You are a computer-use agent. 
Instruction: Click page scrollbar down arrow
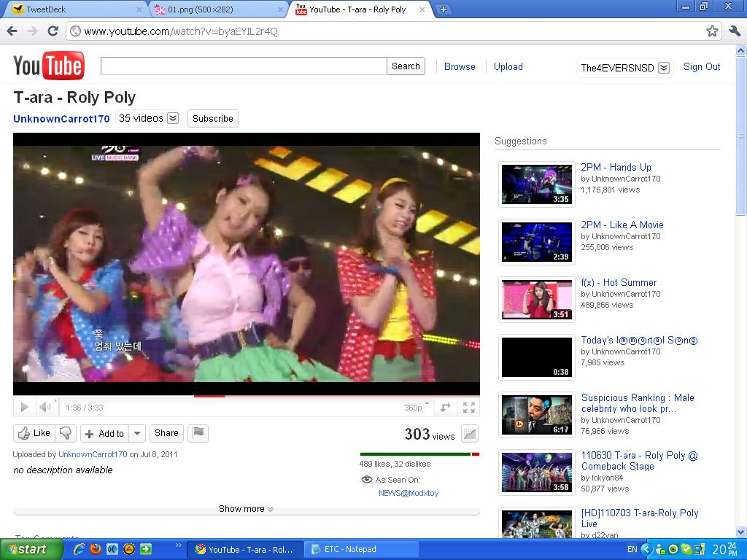tap(741, 532)
